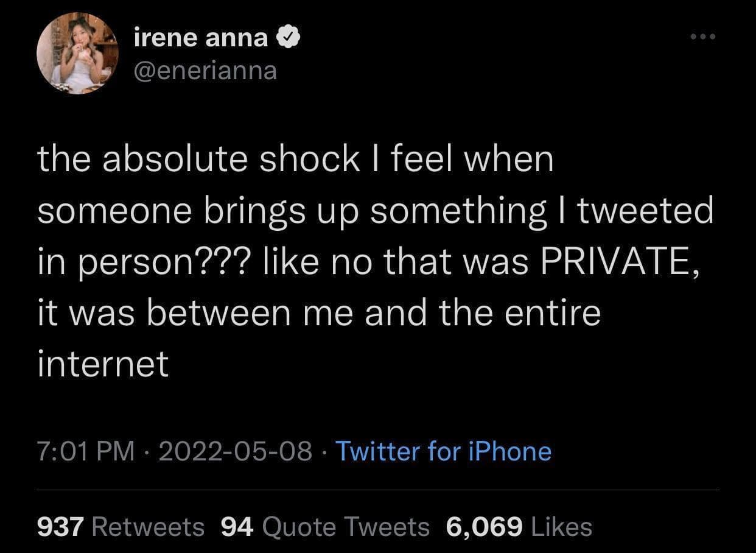
Task: Click the 94 quote count number
Action: point(236,527)
